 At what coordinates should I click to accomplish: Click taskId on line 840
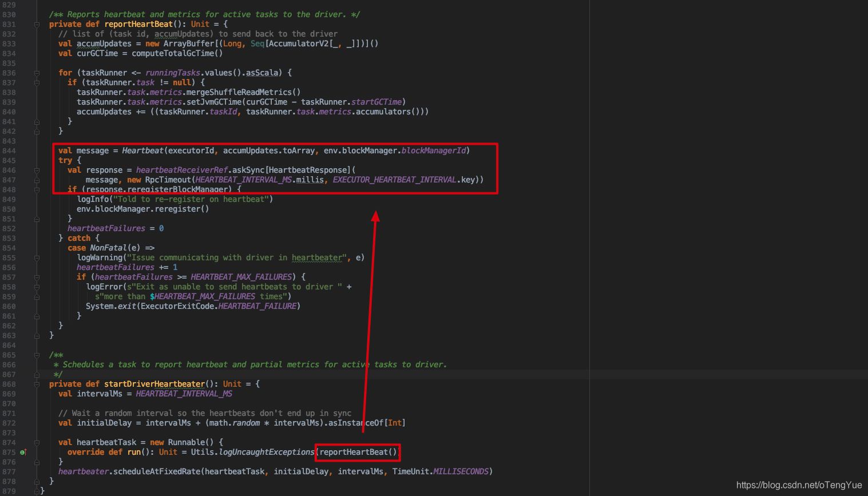pos(223,112)
